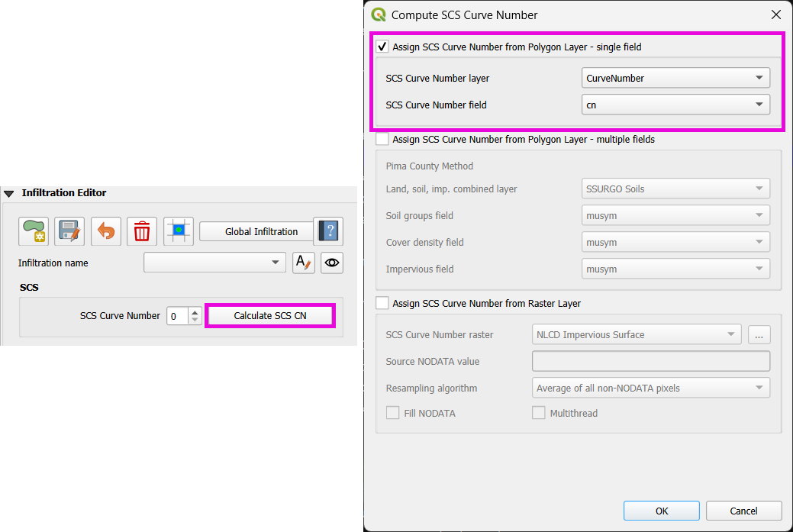Screen dimensions: 793x532
Task: Click the Calculate SCS CN button
Action: (x=269, y=316)
